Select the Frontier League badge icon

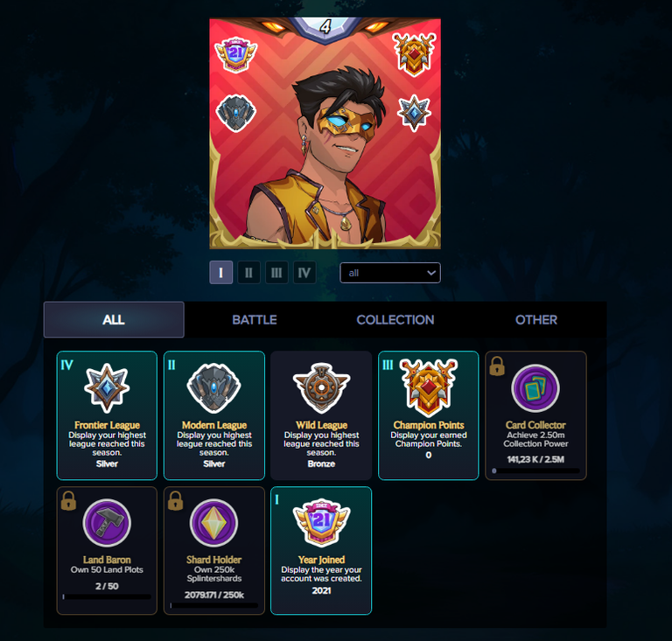107,388
